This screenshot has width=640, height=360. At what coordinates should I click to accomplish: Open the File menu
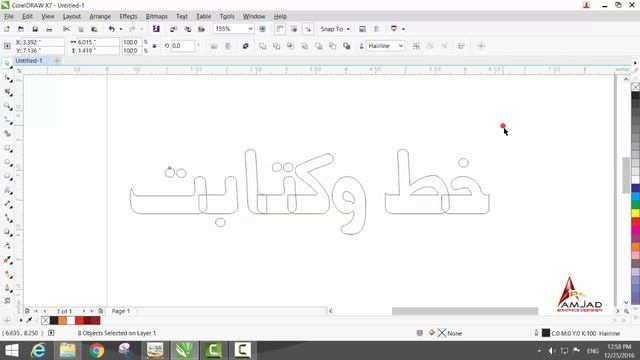[9, 16]
